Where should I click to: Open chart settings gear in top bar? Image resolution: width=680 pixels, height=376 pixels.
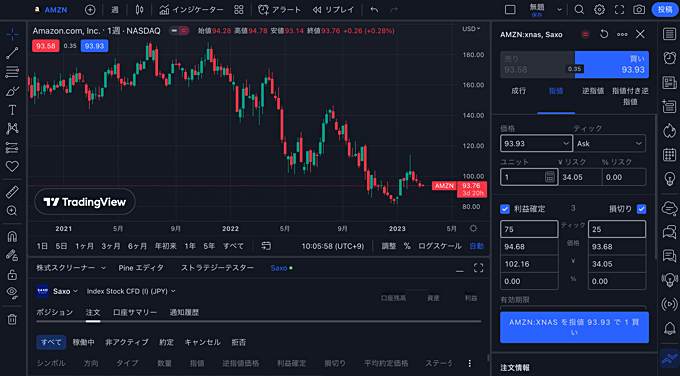[x=599, y=10]
